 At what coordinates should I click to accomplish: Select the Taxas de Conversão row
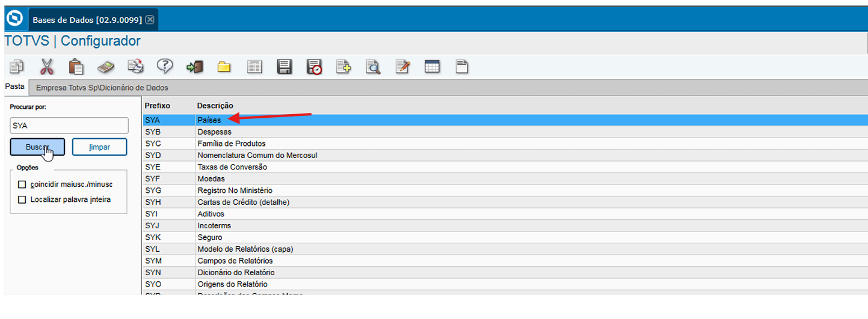click(x=505, y=167)
